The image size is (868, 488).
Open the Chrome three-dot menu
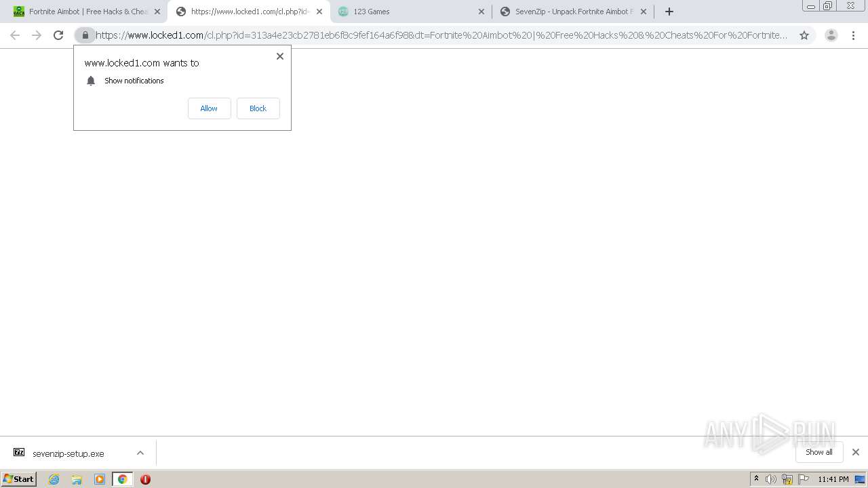[x=853, y=35]
